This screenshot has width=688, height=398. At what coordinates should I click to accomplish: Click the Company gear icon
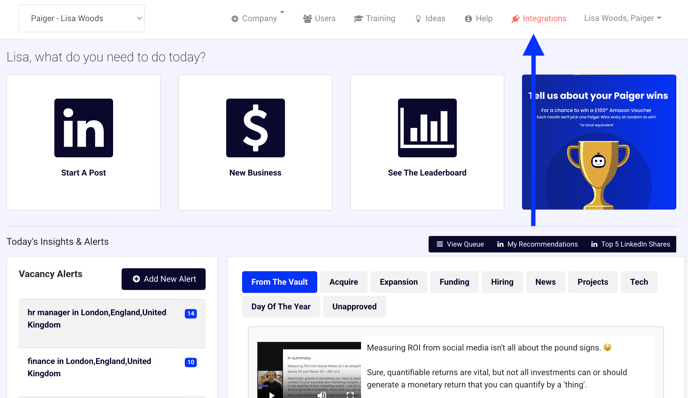[235, 19]
